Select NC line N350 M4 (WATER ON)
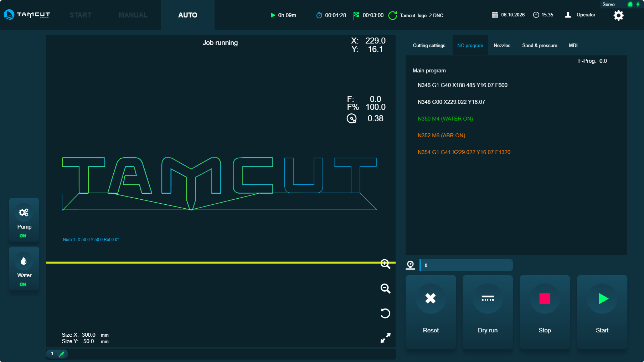 pyautogui.click(x=445, y=118)
